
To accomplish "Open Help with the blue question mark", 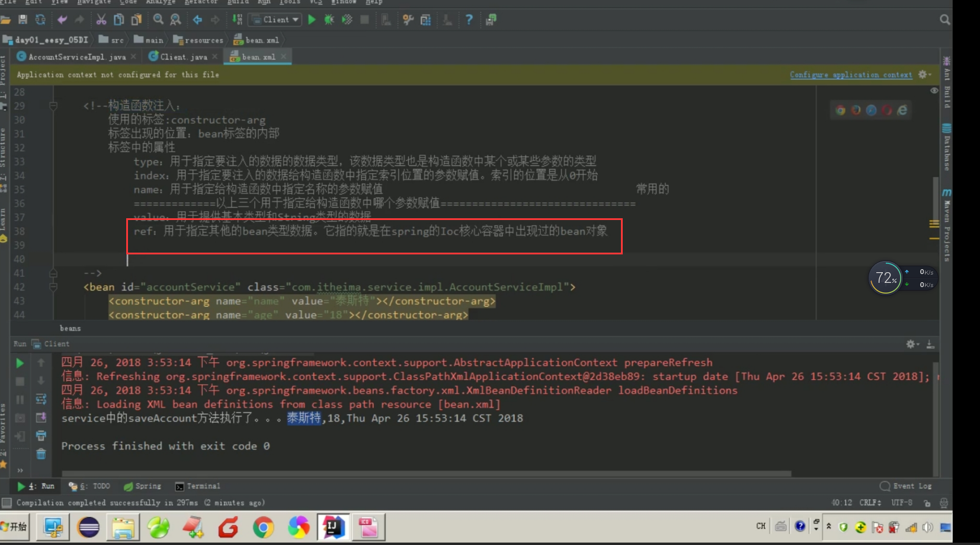I will [x=469, y=20].
